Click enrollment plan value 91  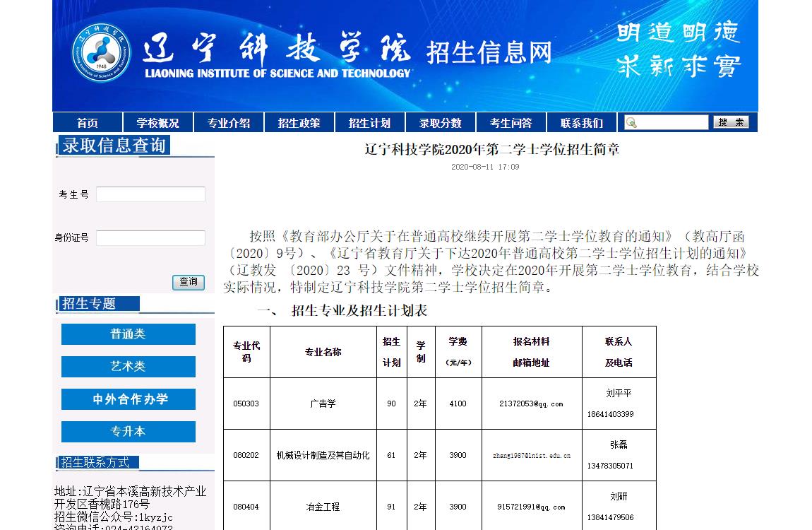pos(391,507)
